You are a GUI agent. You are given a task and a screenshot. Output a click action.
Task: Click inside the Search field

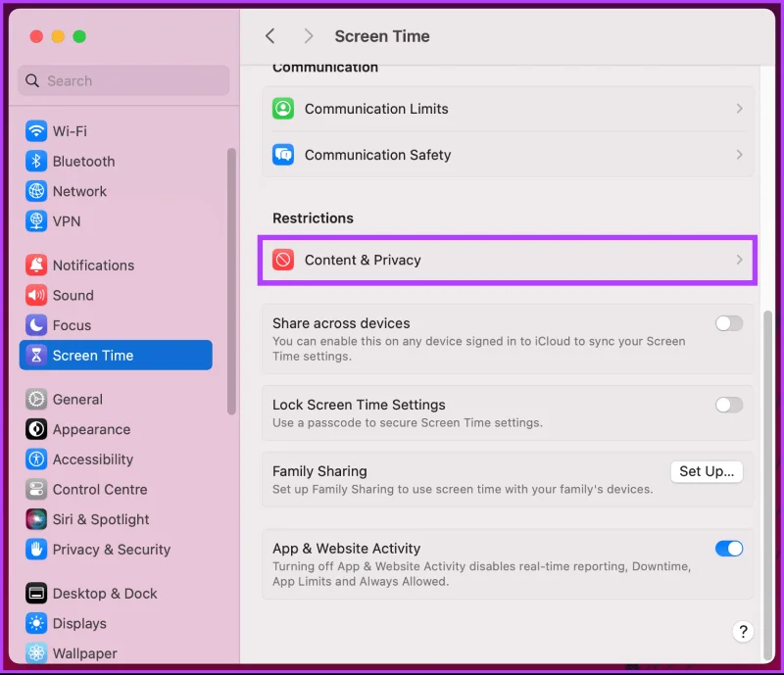coord(123,80)
